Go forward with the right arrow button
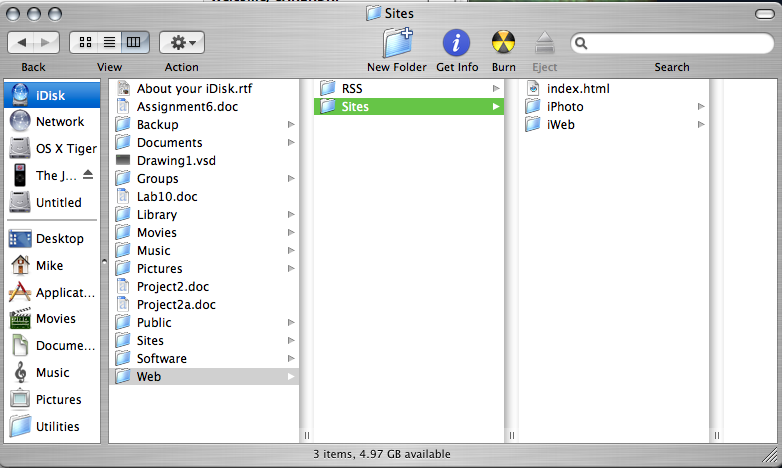This screenshot has height=468, width=782. (46, 42)
